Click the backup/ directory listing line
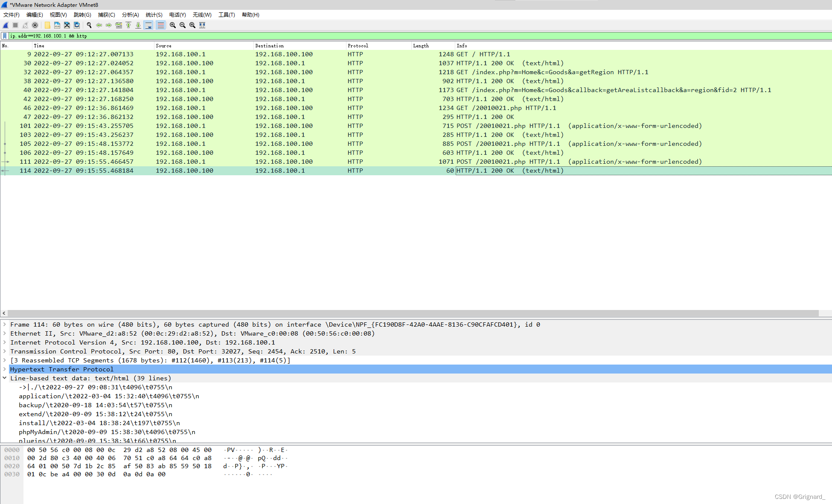The width and height of the screenshot is (832, 504). click(96, 405)
